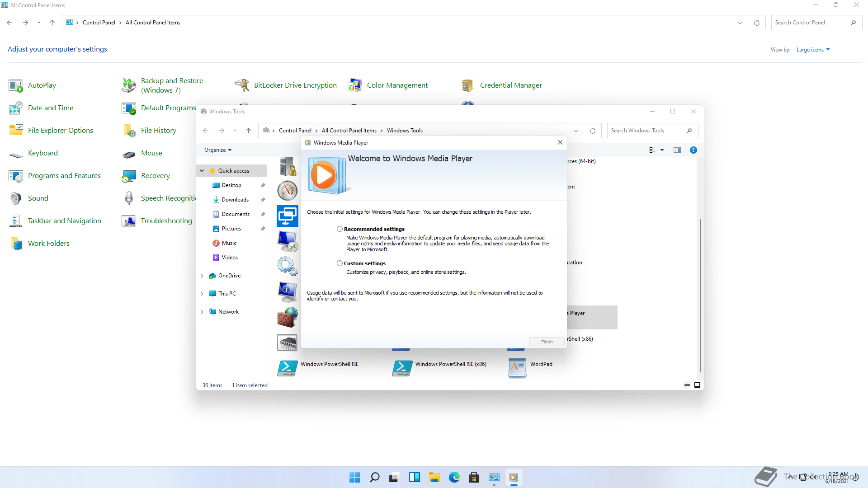
Task: Select Music in Quick access
Action: coord(229,243)
